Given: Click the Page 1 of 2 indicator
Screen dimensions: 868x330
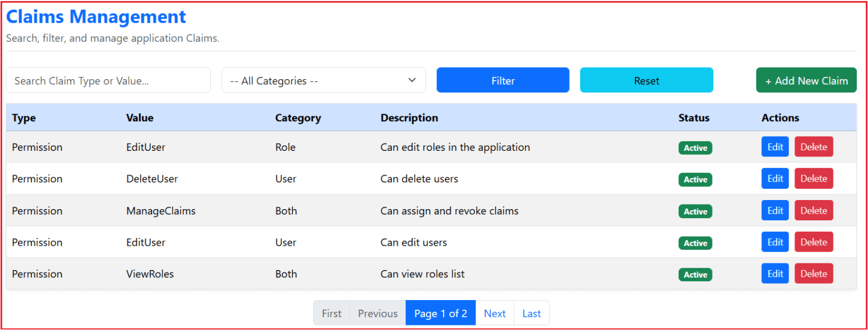Looking at the screenshot, I should tap(440, 312).
